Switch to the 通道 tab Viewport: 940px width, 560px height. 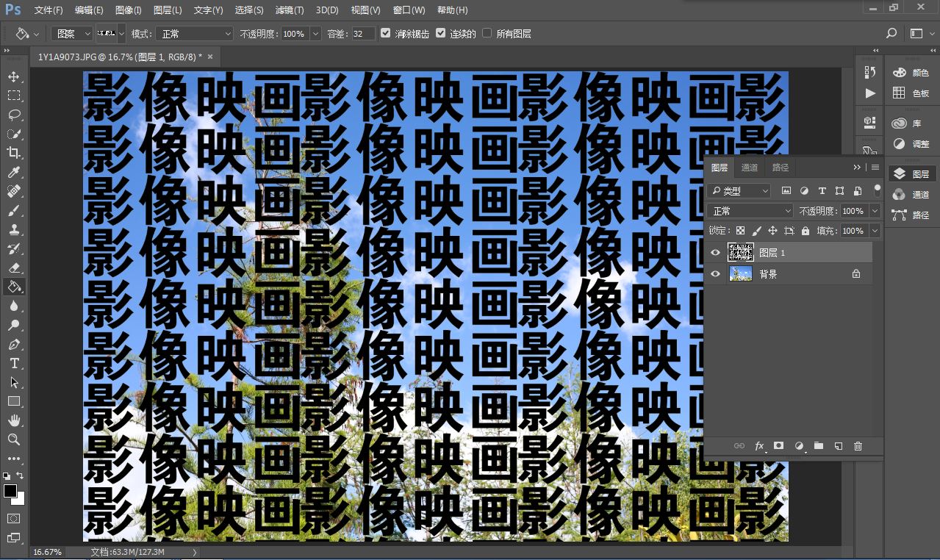[x=750, y=168]
